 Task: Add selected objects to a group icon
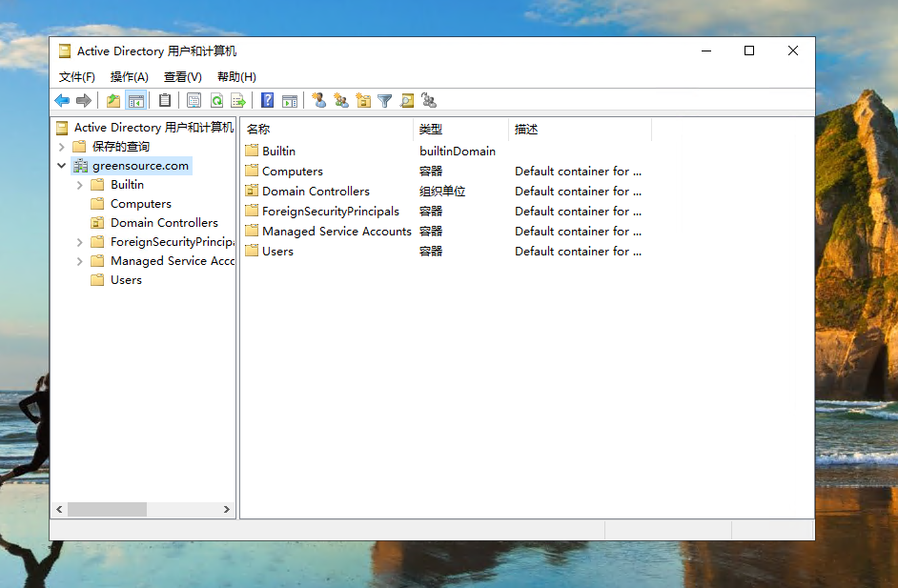(429, 101)
